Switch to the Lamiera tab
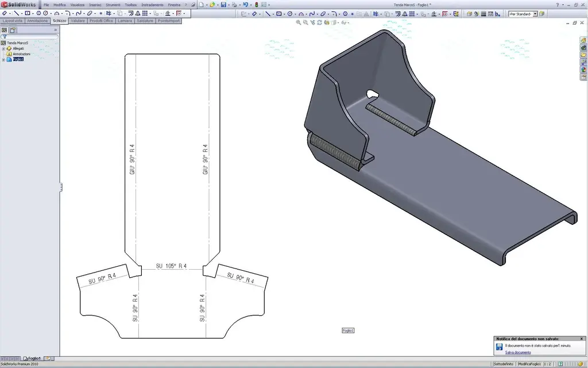This screenshot has width=588, height=368. point(125,21)
